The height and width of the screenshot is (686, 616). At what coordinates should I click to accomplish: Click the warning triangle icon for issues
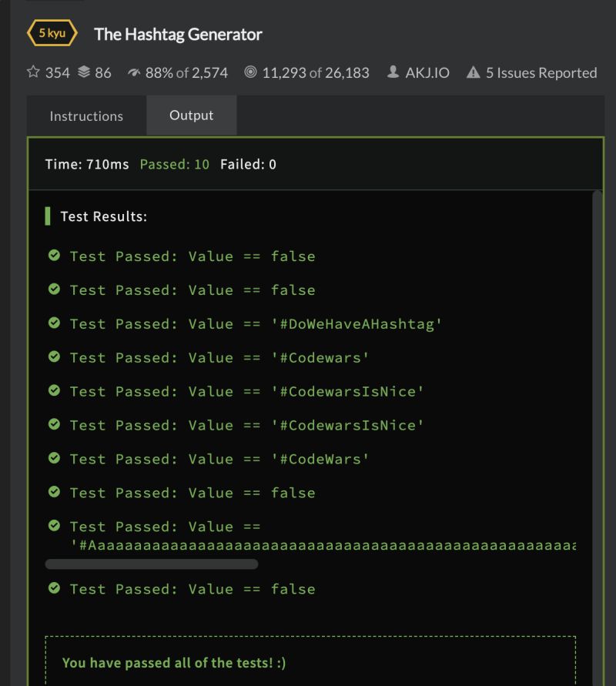pyautogui.click(x=474, y=72)
